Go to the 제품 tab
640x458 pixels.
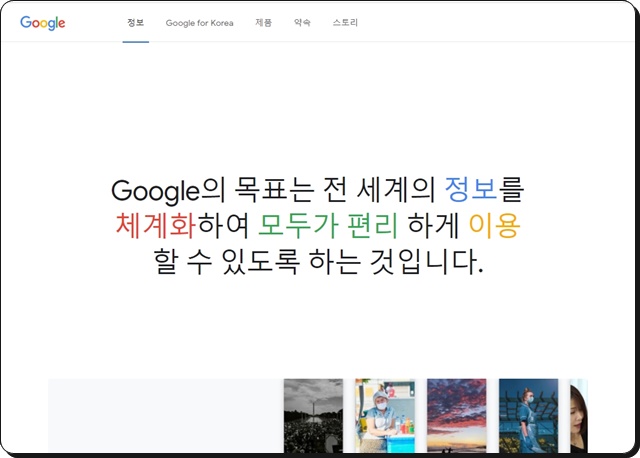coord(263,22)
